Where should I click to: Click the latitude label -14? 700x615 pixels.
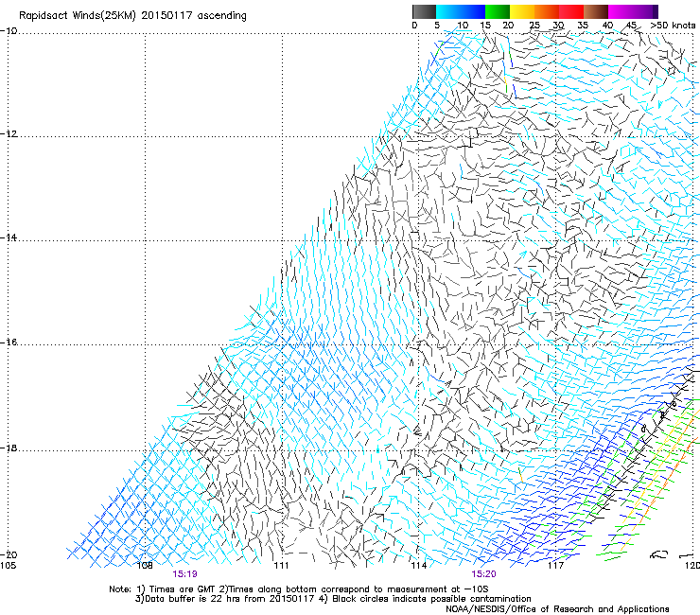9,237
